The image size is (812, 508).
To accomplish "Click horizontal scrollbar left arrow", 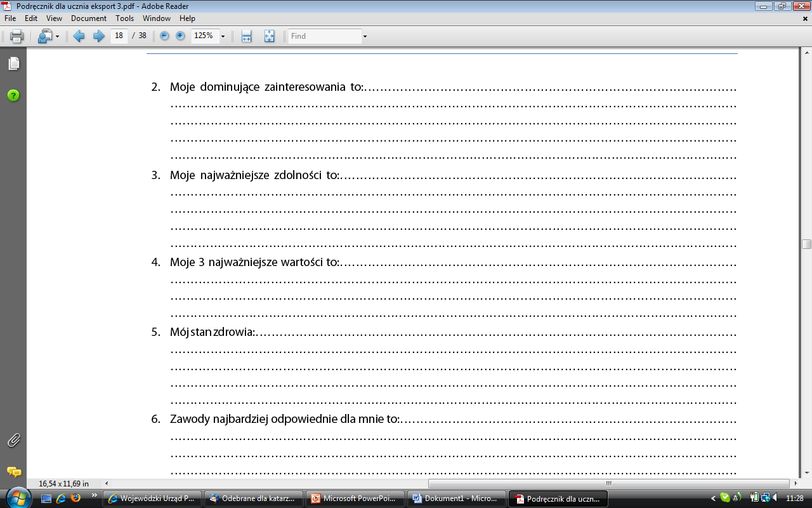I will (x=106, y=483).
